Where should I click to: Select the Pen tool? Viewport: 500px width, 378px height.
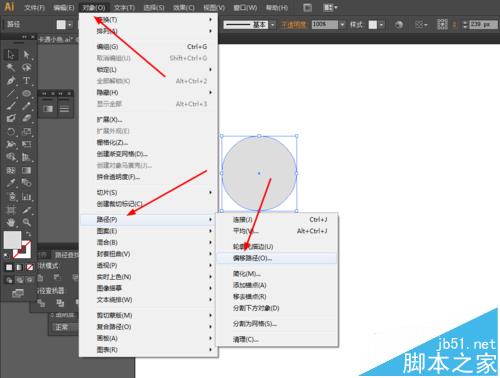pyautogui.click(x=11, y=80)
